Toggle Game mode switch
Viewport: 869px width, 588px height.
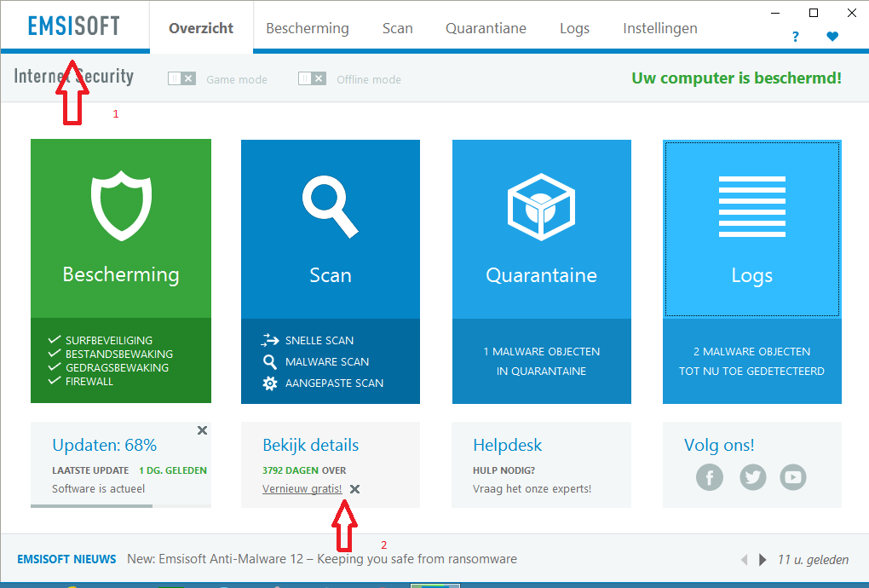[x=181, y=78]
